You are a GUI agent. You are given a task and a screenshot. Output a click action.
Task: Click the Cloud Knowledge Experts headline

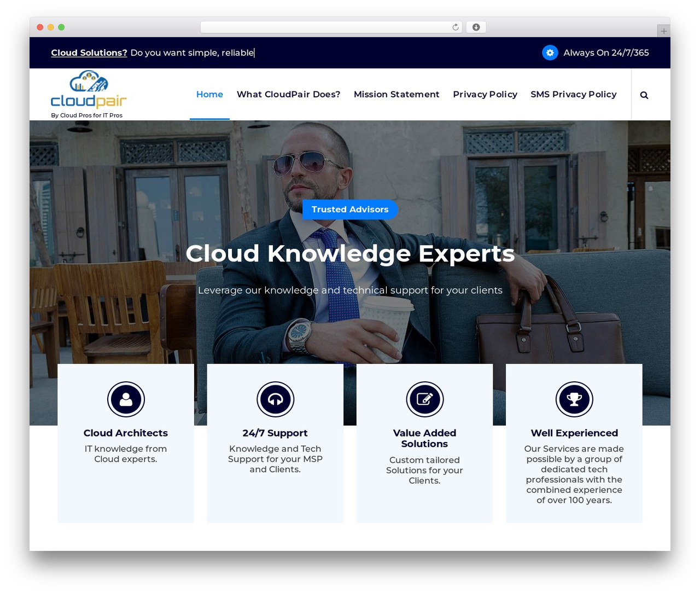tap(350, 253)
